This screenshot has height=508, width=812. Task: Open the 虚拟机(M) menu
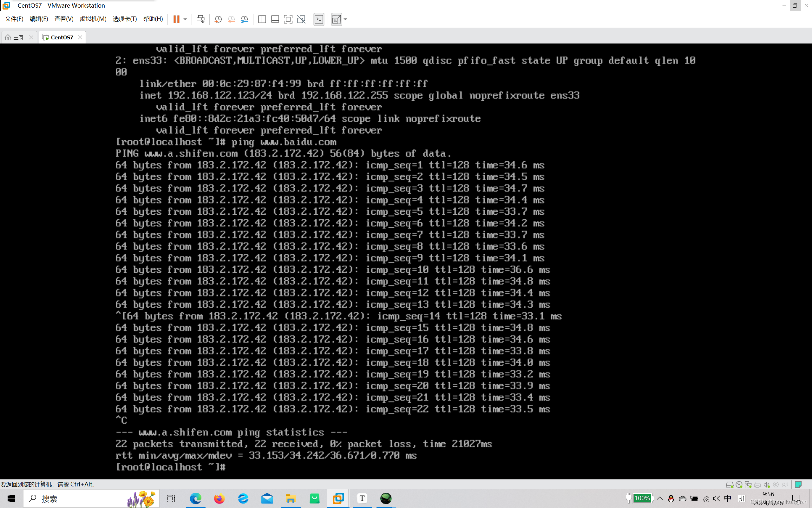click(93, 19)
